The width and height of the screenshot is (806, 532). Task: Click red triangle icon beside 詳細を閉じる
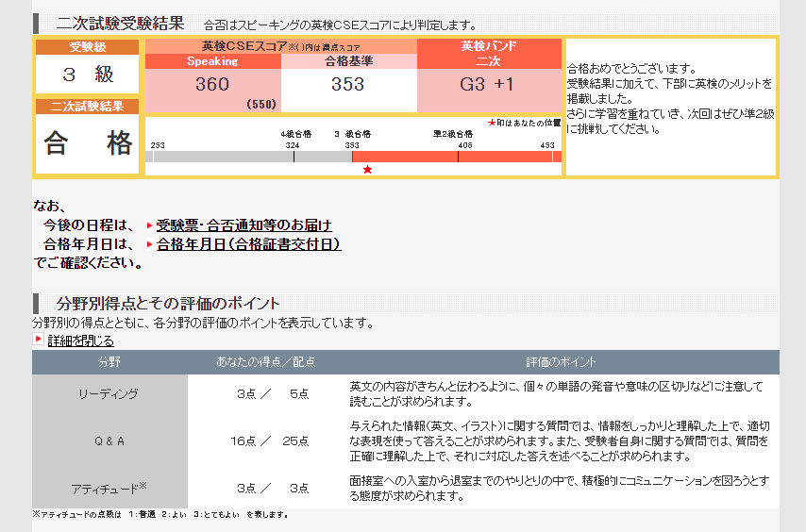tap(39, 340)
